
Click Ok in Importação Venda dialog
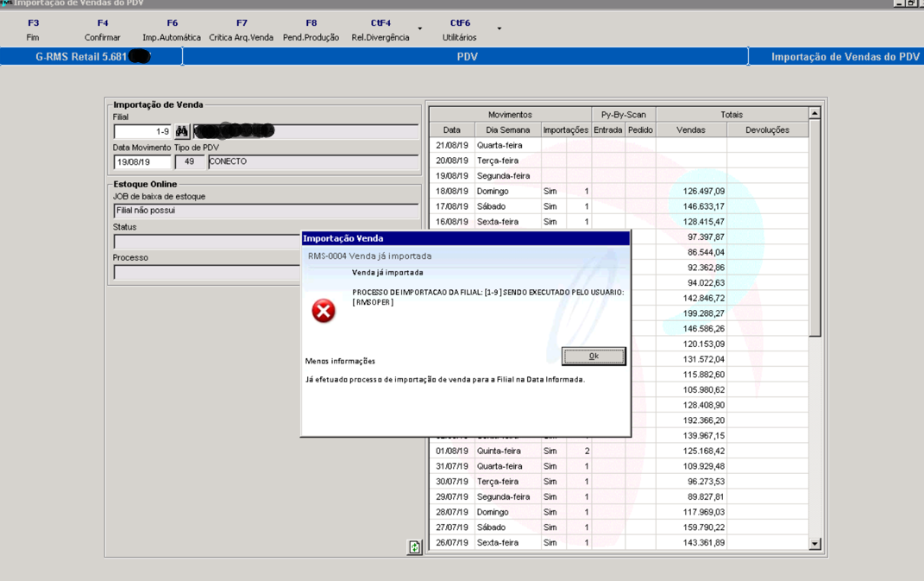594,356
